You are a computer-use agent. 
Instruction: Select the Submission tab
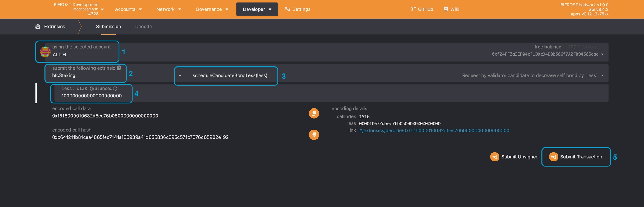pyautogui.click(x=108, y=27)
